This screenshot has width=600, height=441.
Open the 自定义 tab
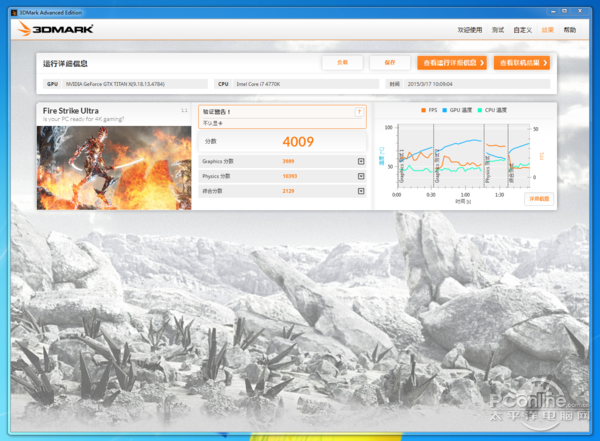[x=522, y=30]
